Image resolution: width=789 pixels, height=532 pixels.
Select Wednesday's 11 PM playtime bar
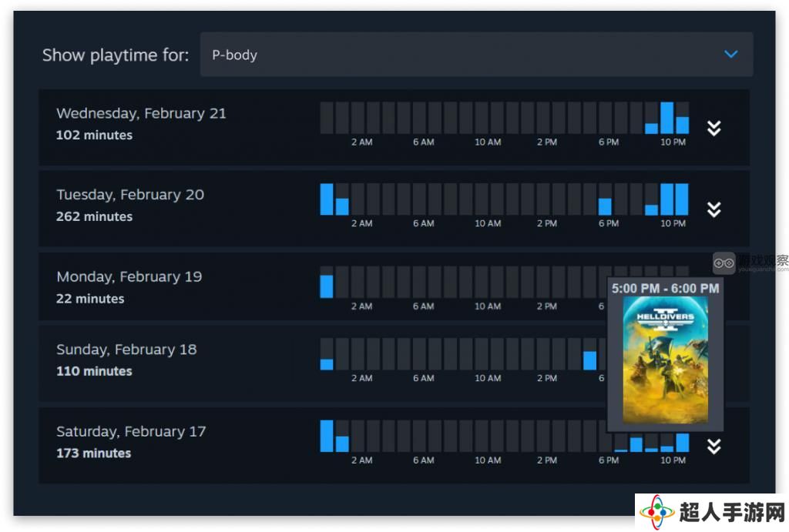click(683, 125)
